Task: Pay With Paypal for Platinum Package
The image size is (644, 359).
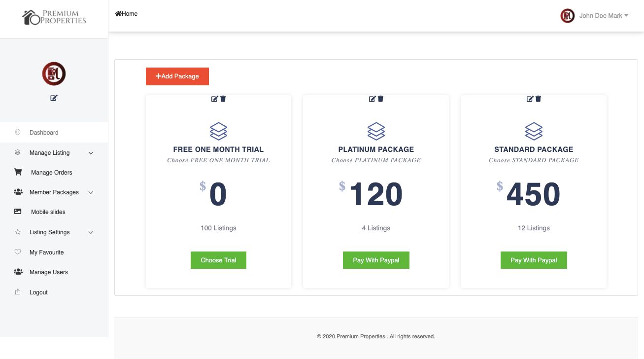Action: (x=376, y=260)
